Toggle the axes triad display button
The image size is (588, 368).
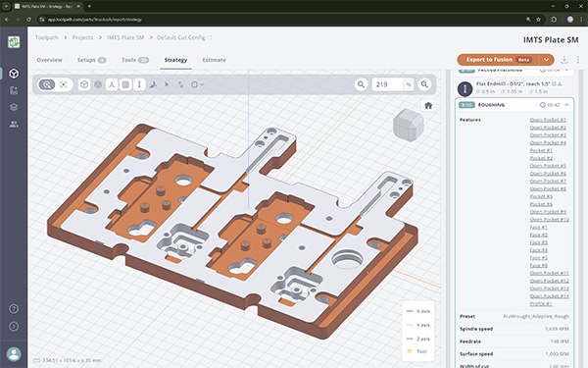coord(112,84)
